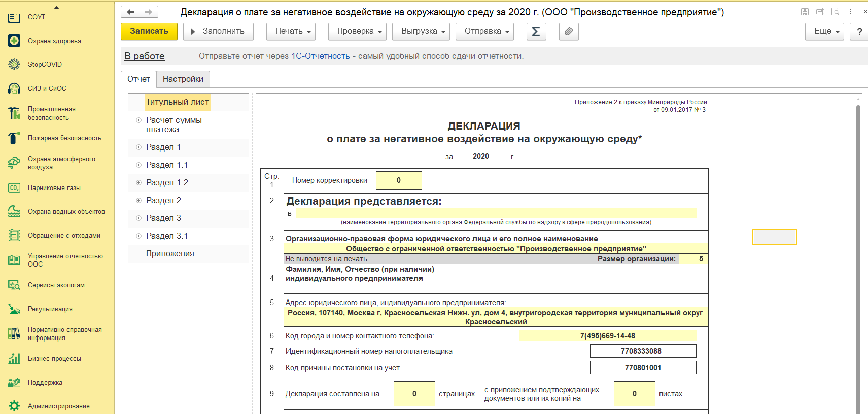This screenshot has height=414, width=868.
Task: Open the Проверка dropdown
Action: (357, 31)
